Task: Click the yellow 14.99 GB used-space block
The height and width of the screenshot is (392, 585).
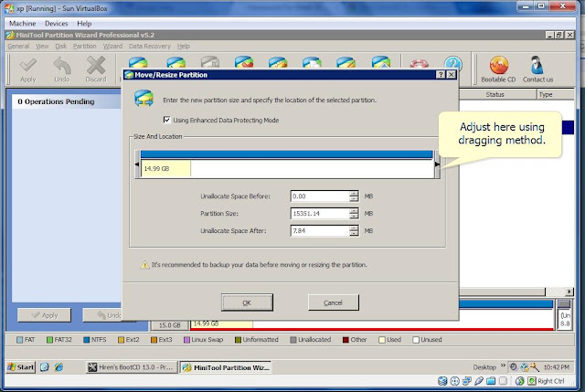Action: pyautogui.click(x=165, y=168)
